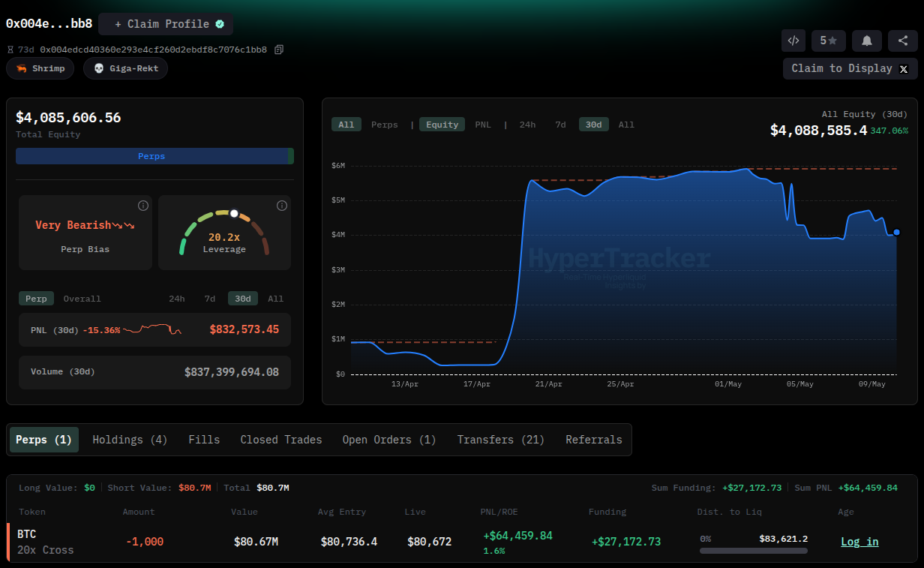Set PNL panel range to 7d
Screen dimensions: 924x568
[210, 299]
